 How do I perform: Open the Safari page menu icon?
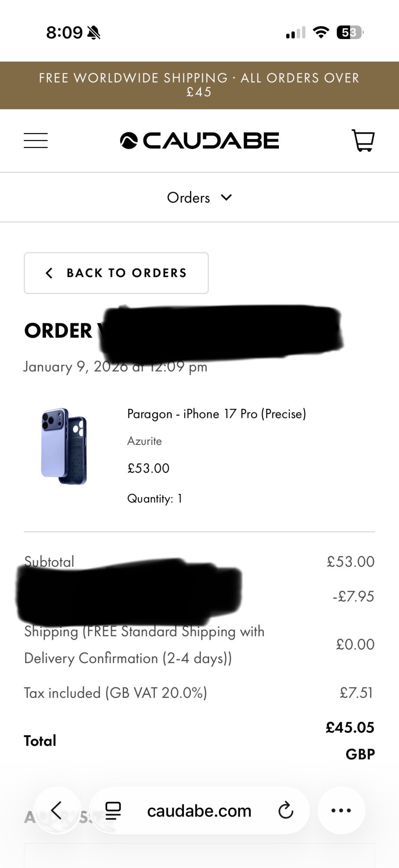click(x=113, y=810)
